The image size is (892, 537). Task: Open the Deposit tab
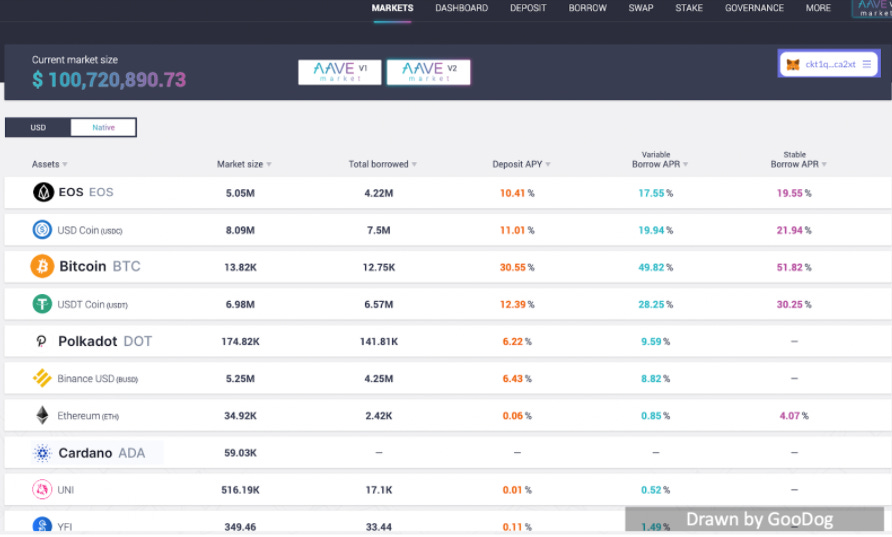pyautogui.click(x=528, y=8)
